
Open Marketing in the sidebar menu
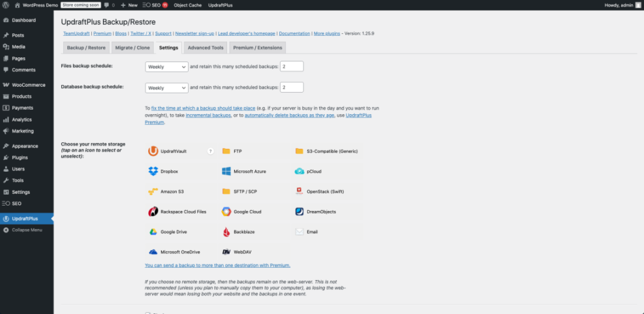click(27, 131)
